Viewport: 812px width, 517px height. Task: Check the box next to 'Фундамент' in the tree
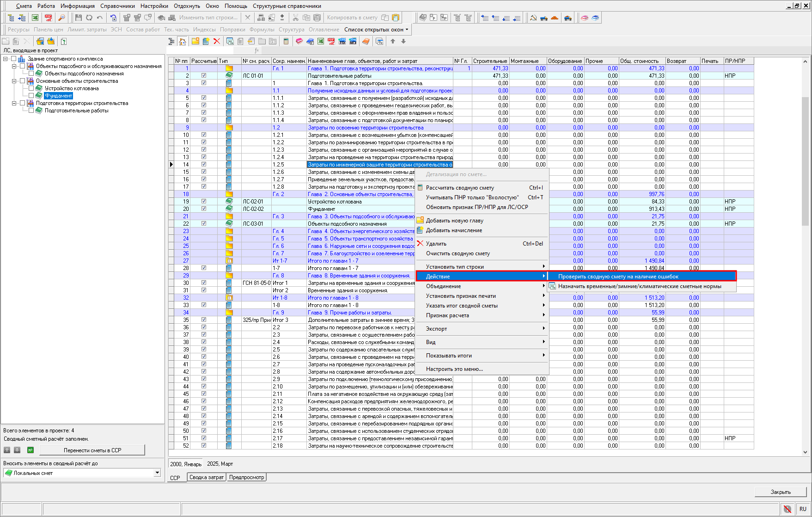pyautogui.click(x=31, y=96)
